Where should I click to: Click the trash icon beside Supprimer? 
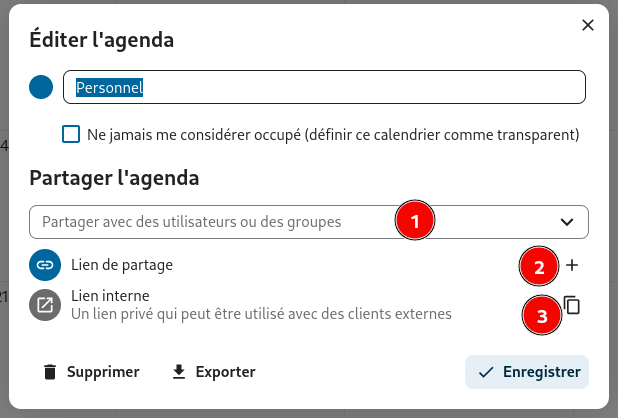[50, 372]
